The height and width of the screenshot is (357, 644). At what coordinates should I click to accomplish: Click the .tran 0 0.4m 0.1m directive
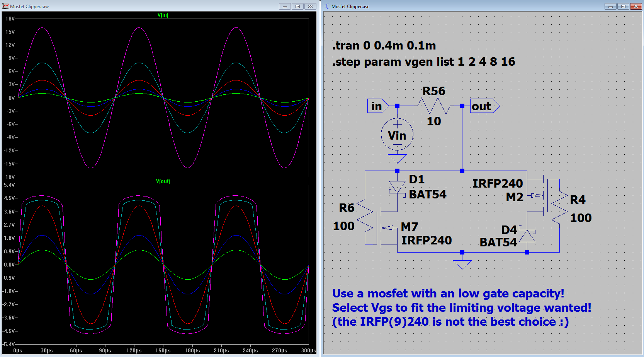tap(384, 46)
